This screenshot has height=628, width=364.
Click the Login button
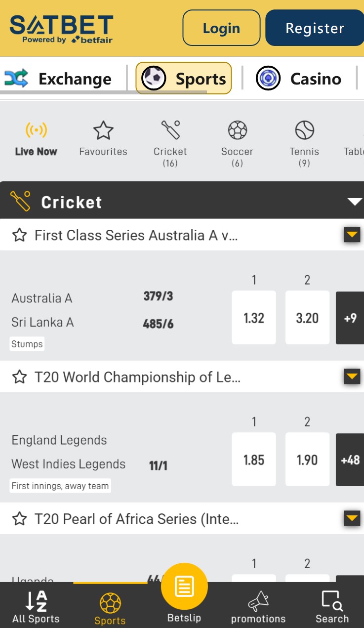[221, 28]
